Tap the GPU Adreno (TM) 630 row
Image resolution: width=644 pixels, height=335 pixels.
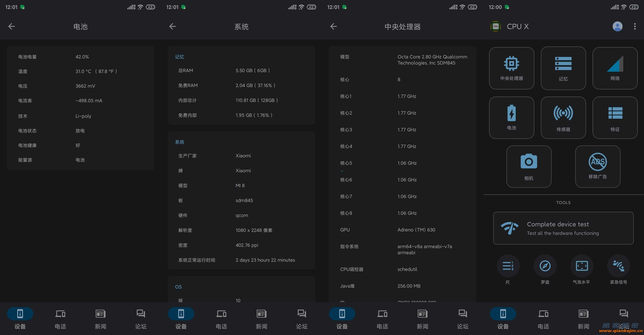pos(402,230)
